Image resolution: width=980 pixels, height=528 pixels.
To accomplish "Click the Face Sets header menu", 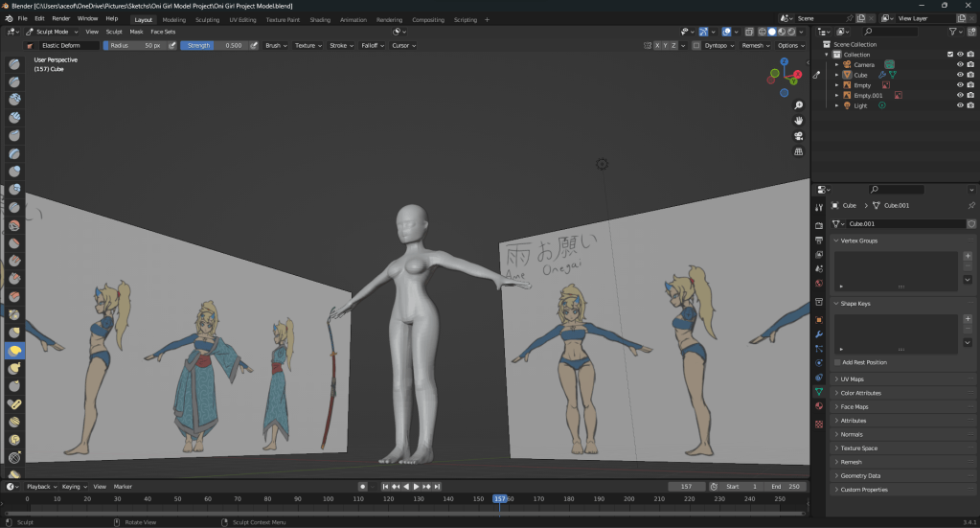I will tap(163, 32).
